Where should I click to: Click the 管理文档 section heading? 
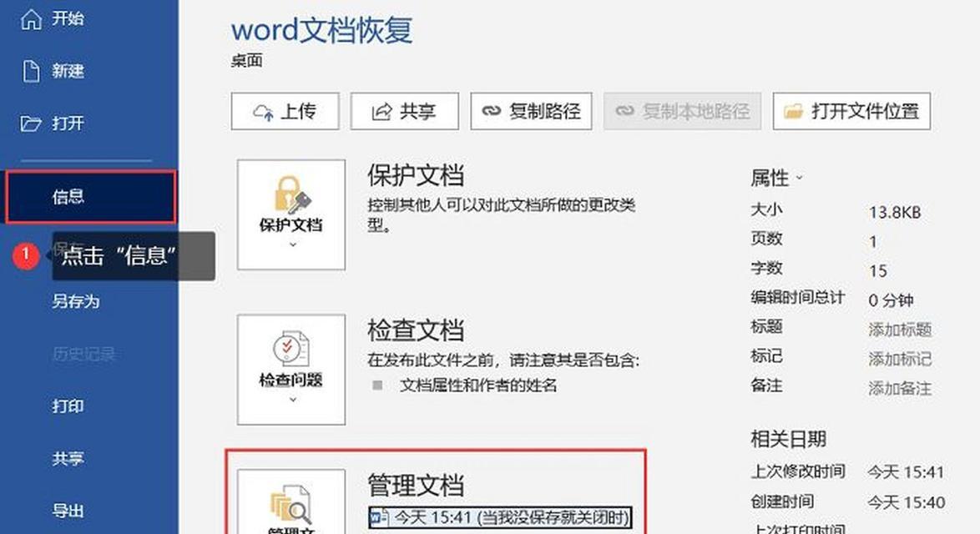[416, 486]
